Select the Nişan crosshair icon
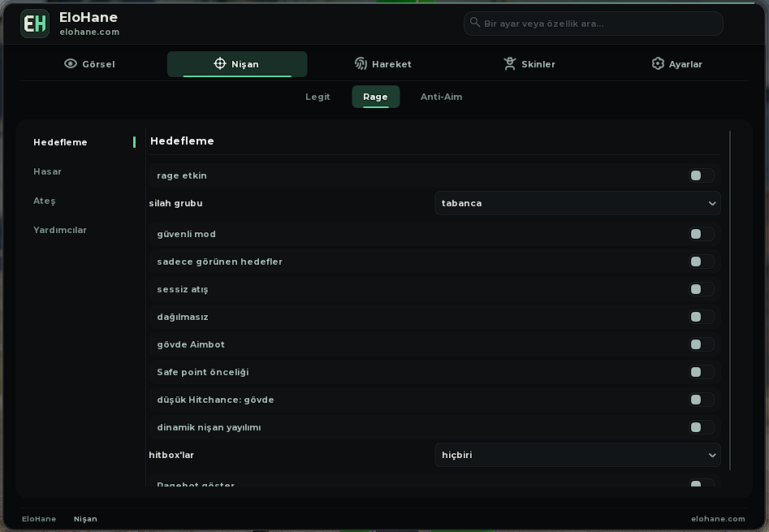Viewport: 769px width, 532px height. [220, 63]
